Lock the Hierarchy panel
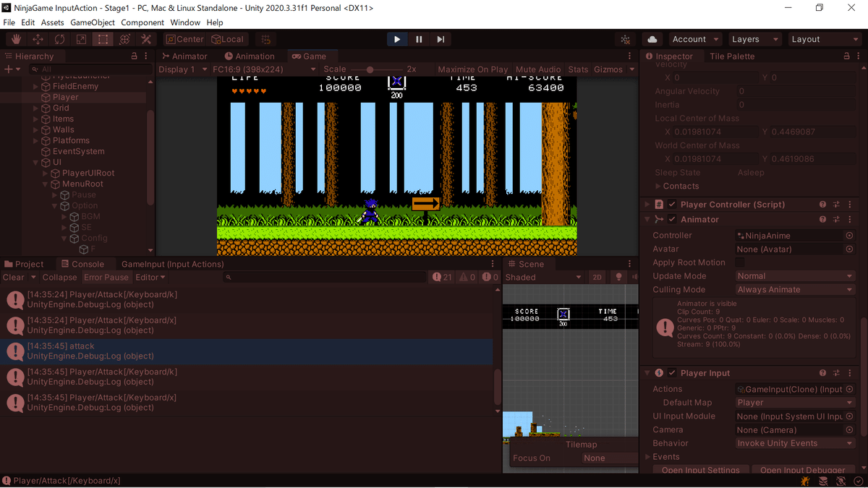 pos(134,56)
